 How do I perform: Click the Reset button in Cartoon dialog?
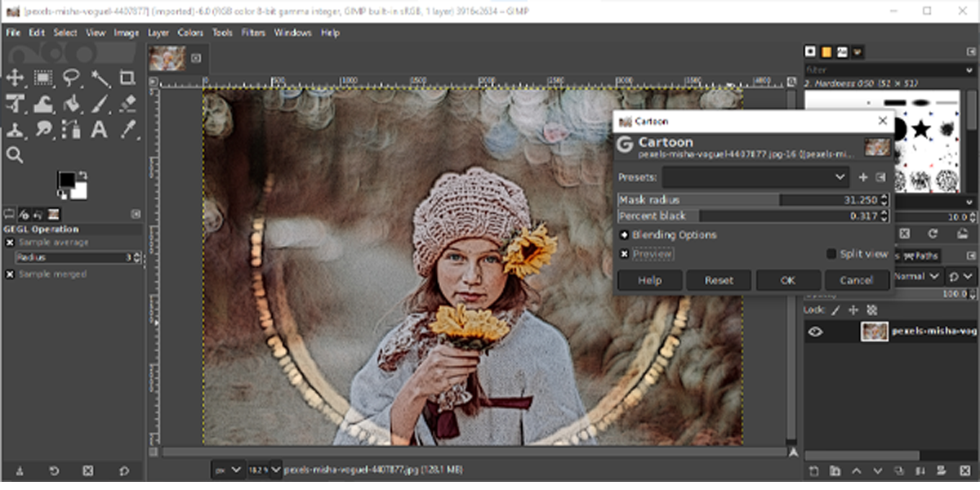719,280
